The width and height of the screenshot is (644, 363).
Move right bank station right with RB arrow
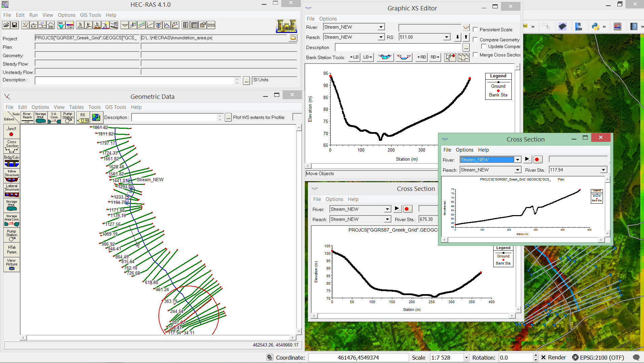435,57
